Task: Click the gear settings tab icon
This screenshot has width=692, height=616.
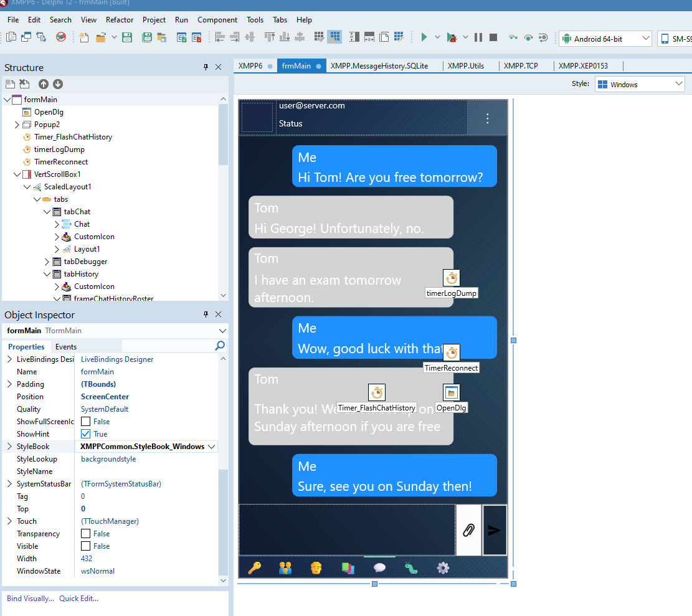Action: pos(443,567)
